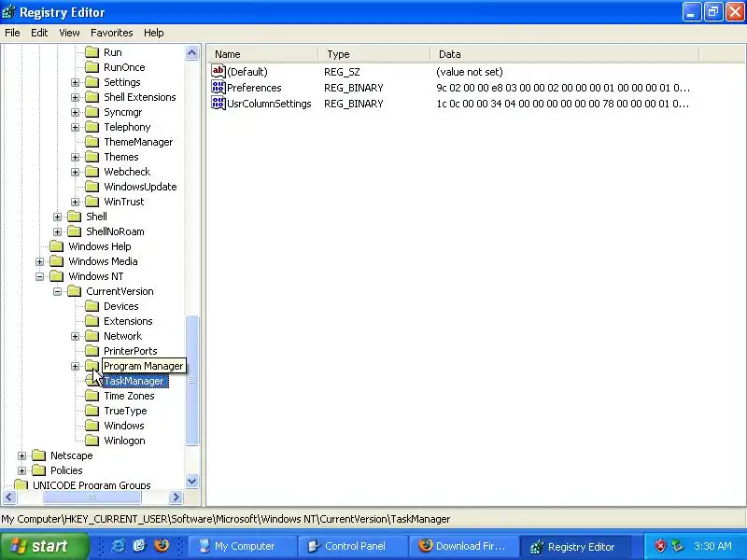Collapse the Windows NT key
The height and width of the screenshot is (560, 747).
coord(39,276)
